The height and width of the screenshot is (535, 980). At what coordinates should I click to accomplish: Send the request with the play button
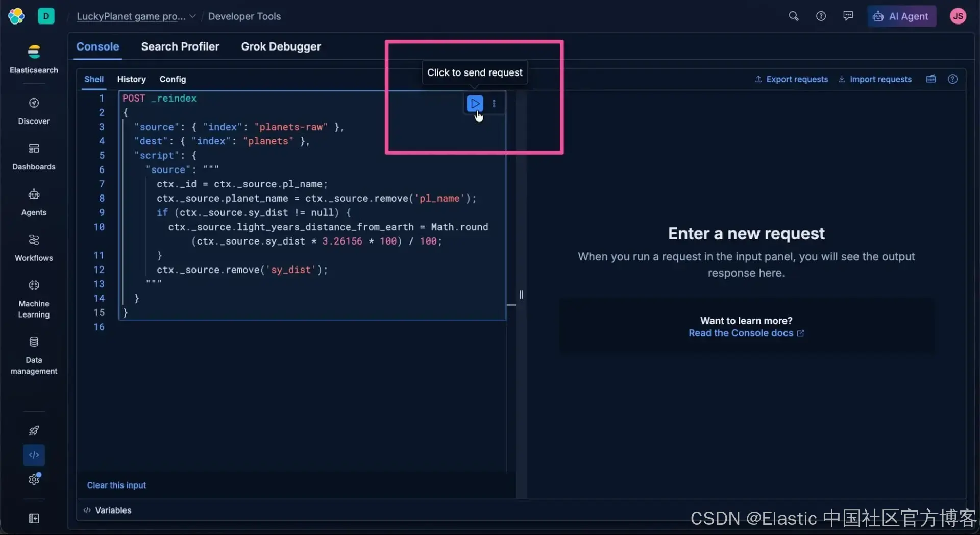475,104
